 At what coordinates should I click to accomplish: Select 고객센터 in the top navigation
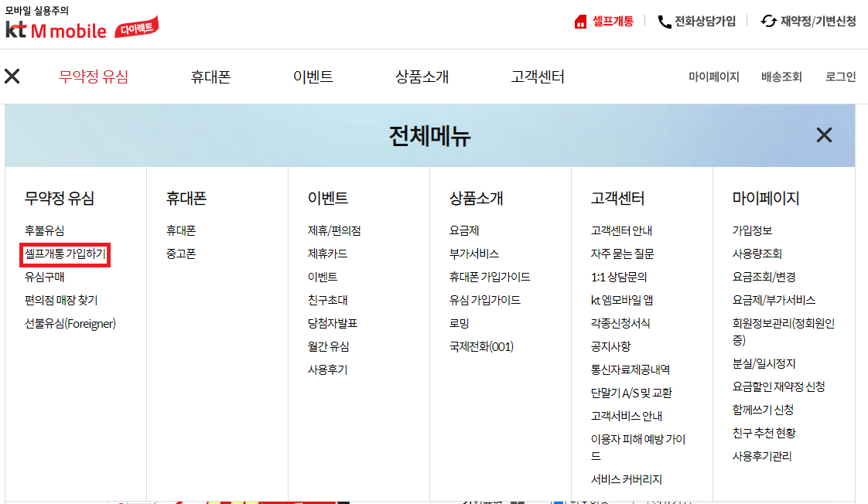[538, 77]
